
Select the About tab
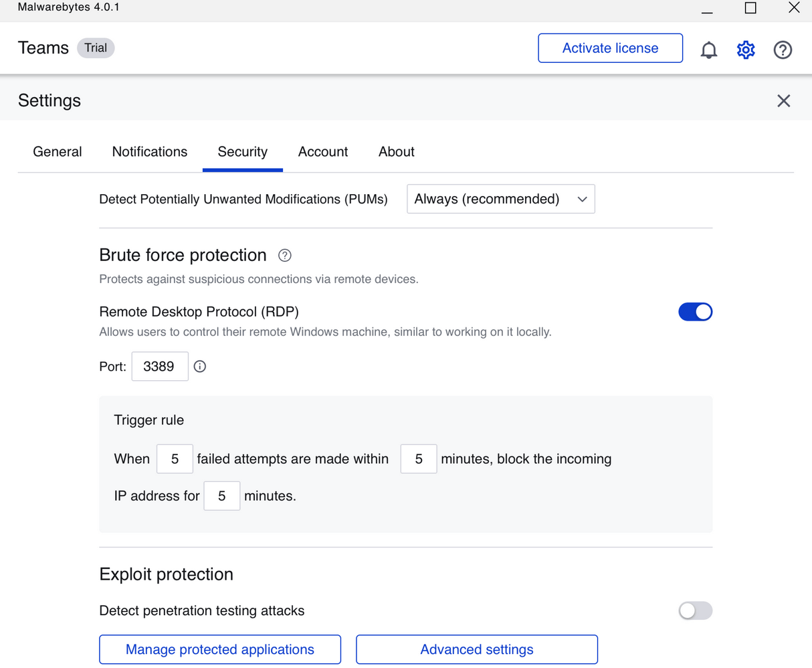(396, 152)
